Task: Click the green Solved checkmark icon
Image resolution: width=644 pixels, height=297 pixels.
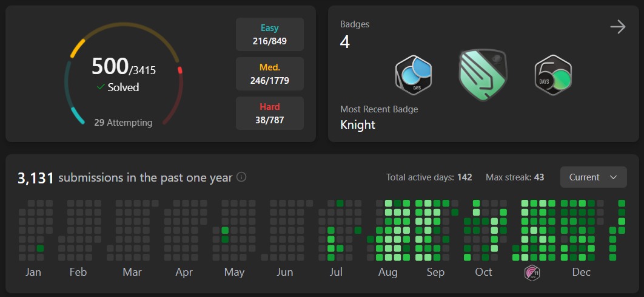Action: click(x=101, y=87)
